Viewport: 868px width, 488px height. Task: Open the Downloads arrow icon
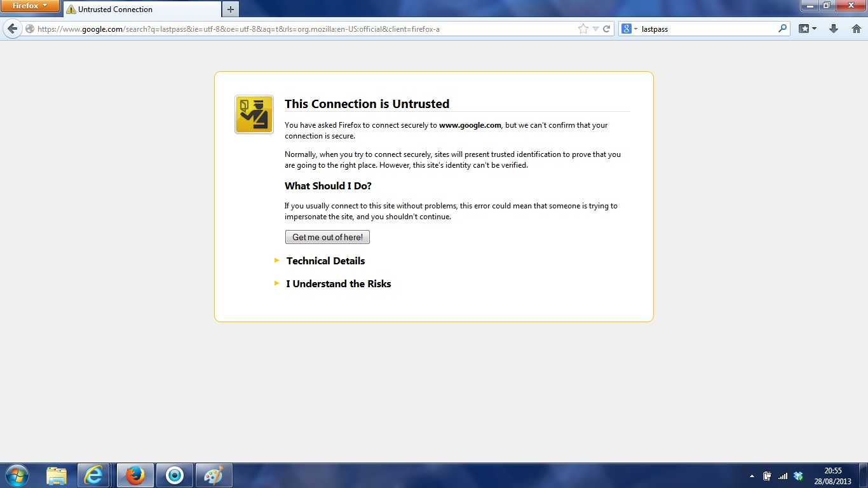tap(834, 29)
